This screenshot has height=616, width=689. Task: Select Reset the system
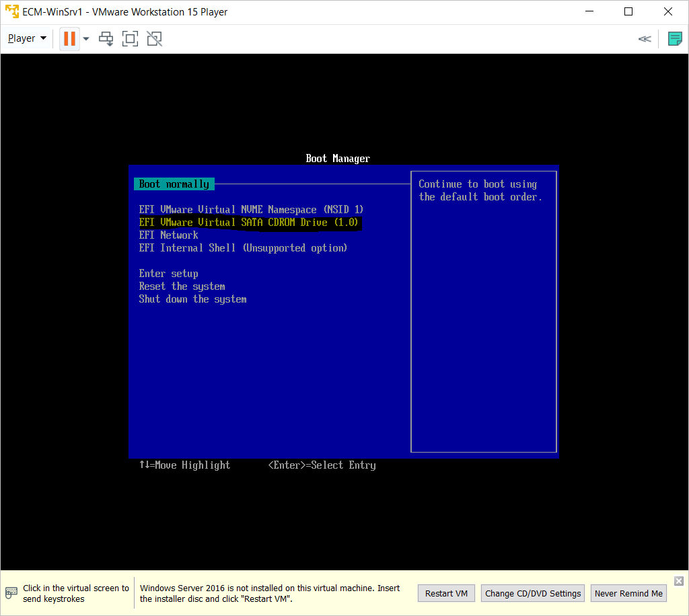point(182,286)
